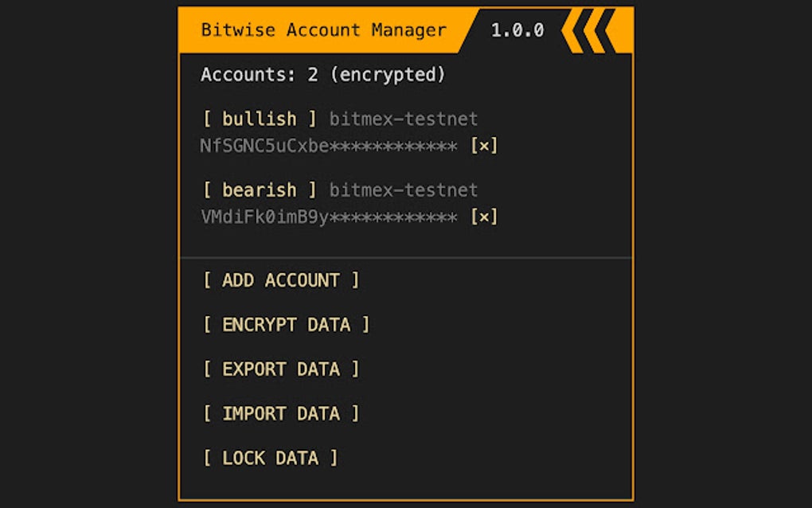Expand details for the bullish account
812x508 pixels.
pyautogui.click(x=259, y=118)
